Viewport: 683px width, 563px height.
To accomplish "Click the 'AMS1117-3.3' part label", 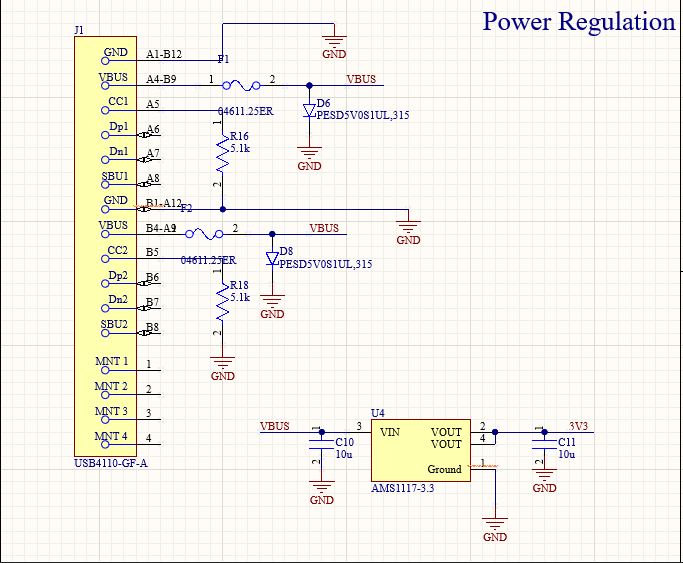I will [x=402, y=488].
